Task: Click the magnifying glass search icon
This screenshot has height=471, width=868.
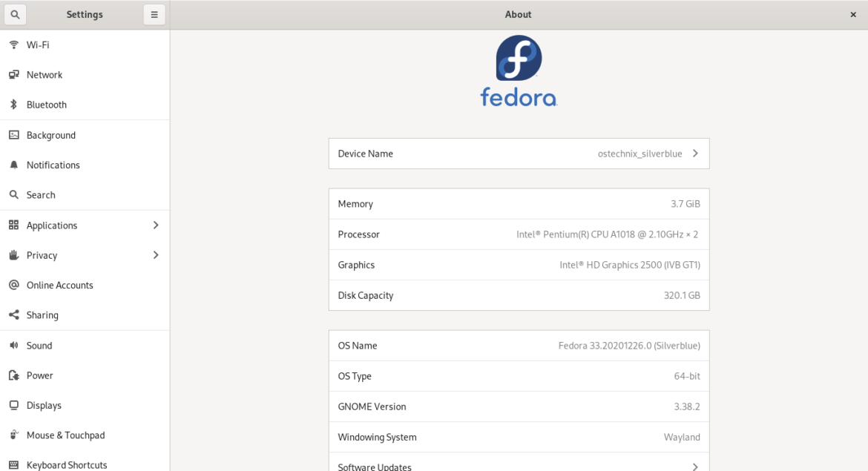Action: pyautogui.click(x=15, y=14)
